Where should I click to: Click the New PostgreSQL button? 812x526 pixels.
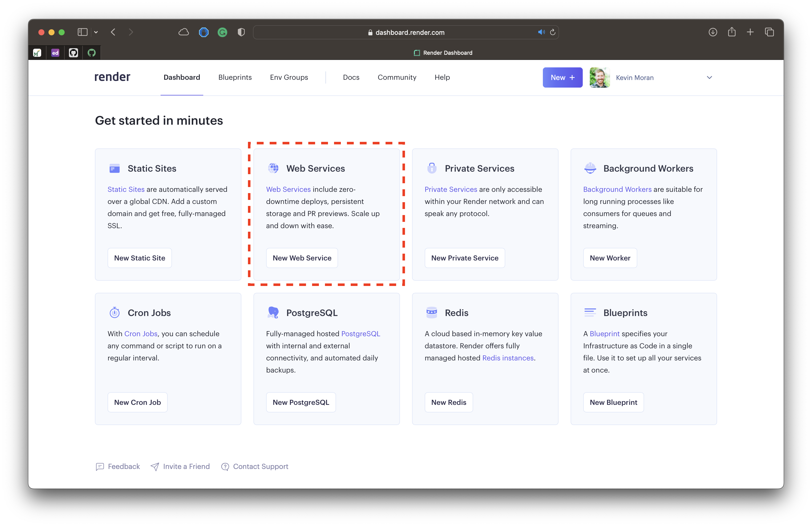click(301, 403)
